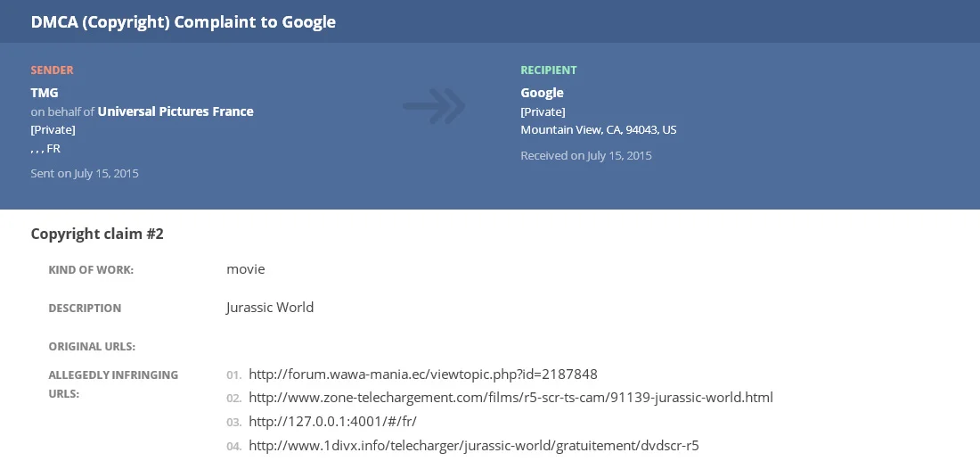This screenshot has width=980, height=461.
Task: Click the 'DESCRIPTION' label
Action: click(85, 309)
